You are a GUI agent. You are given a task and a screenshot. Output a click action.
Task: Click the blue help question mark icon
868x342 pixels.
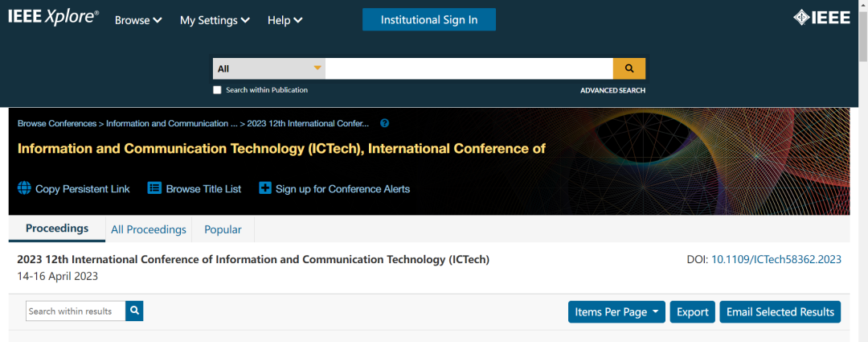385,123
